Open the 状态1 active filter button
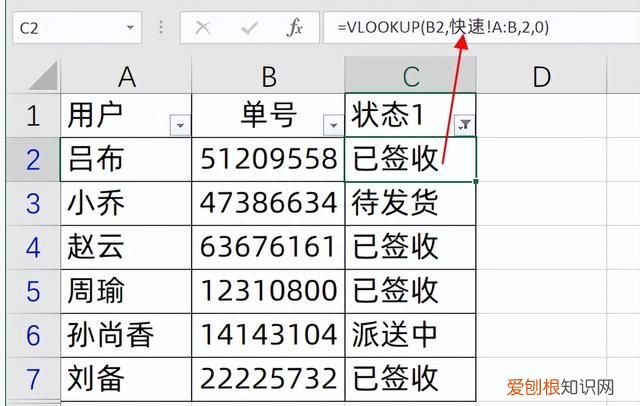 pyautogui.click(x=464, y=125)
